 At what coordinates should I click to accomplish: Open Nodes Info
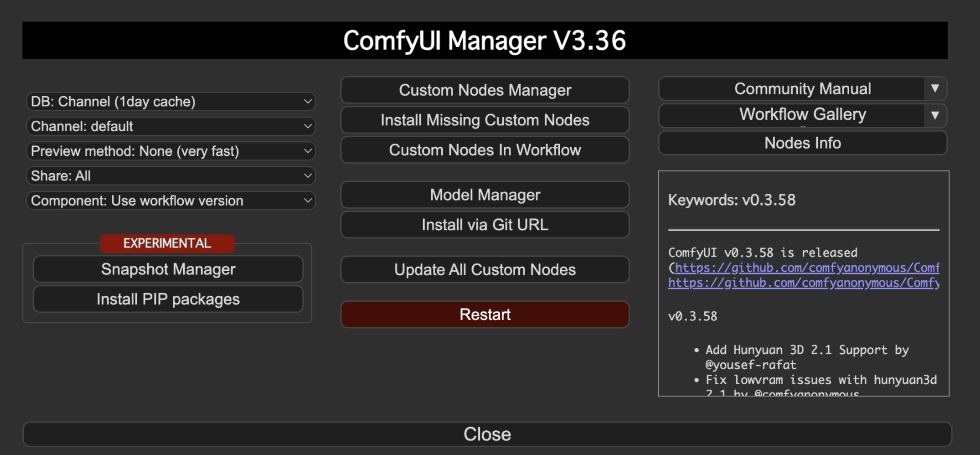[x=802, y=143]
